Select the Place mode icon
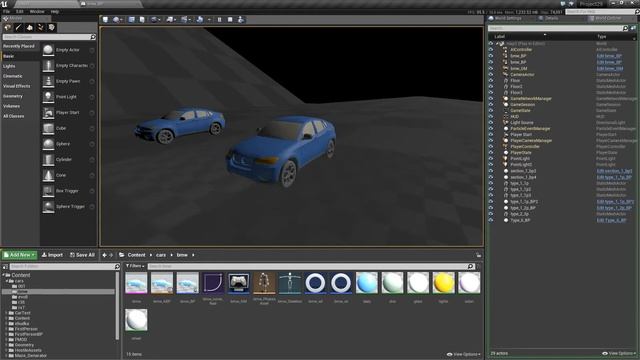Image resolution: width=640 pixels, height=360 pixels. point(7,27)
